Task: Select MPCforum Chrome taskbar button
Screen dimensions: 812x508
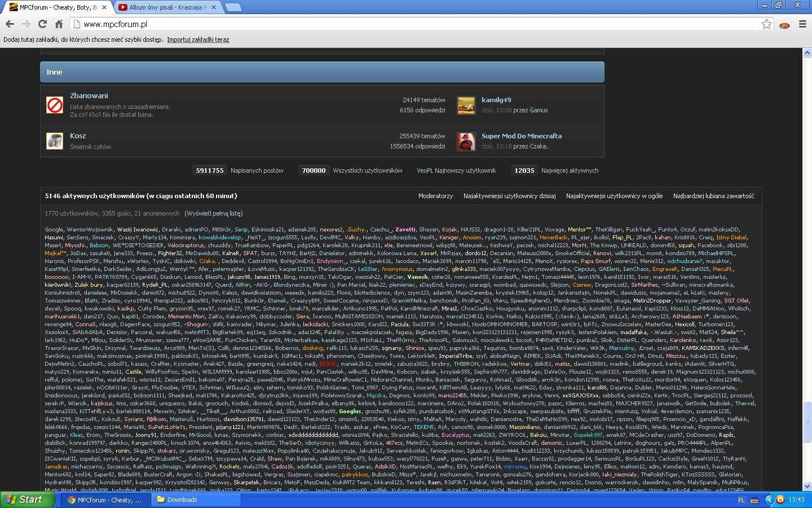Action: [105, 500]
